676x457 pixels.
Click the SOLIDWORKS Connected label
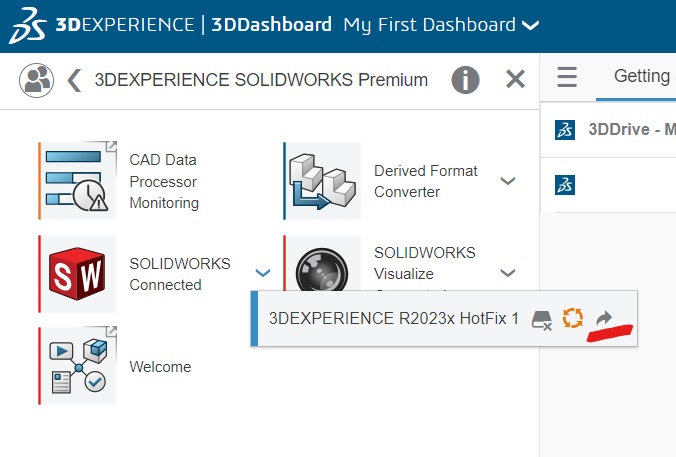[x=180, y=274]
